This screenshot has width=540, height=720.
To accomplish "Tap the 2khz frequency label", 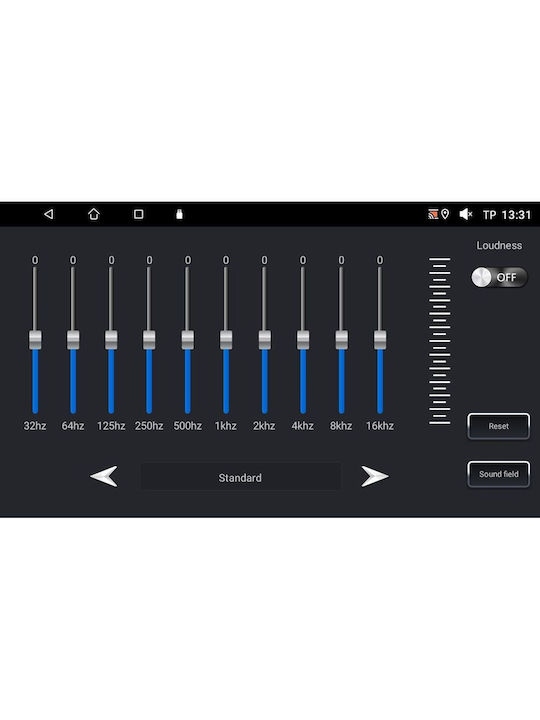I will click(264, 426).
